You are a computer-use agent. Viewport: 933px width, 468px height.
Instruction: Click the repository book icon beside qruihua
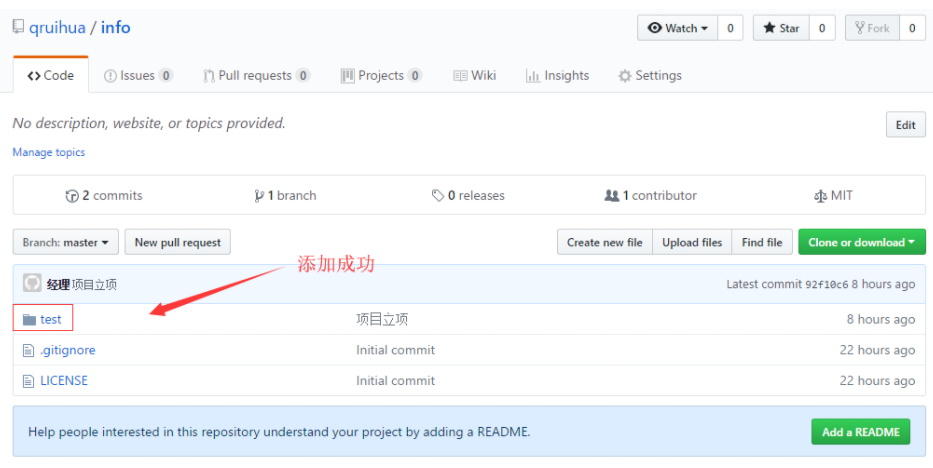coord(18,27)
